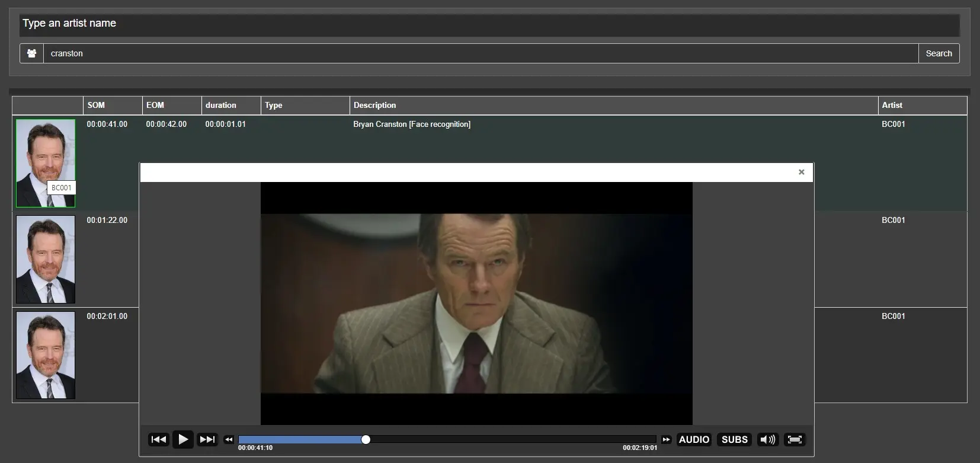
Task: Select the first result thumbnail at 00:00:41.00
Action: click(46, 163)
